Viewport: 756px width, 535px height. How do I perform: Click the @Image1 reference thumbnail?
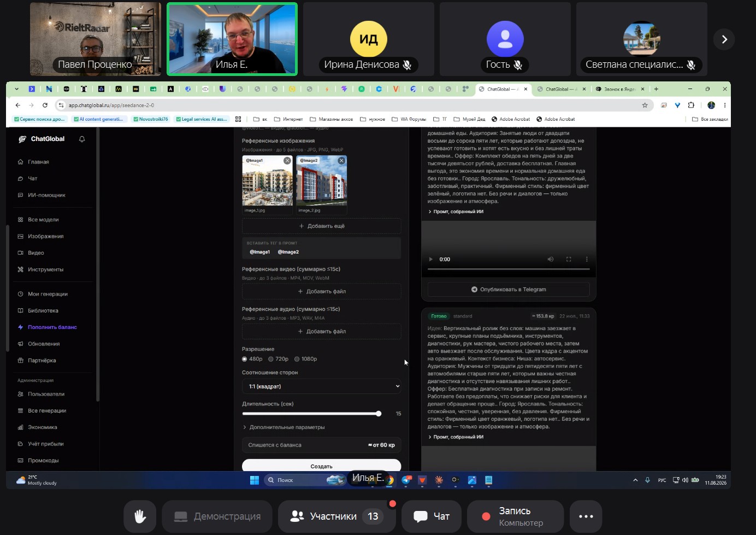[267, 181]
